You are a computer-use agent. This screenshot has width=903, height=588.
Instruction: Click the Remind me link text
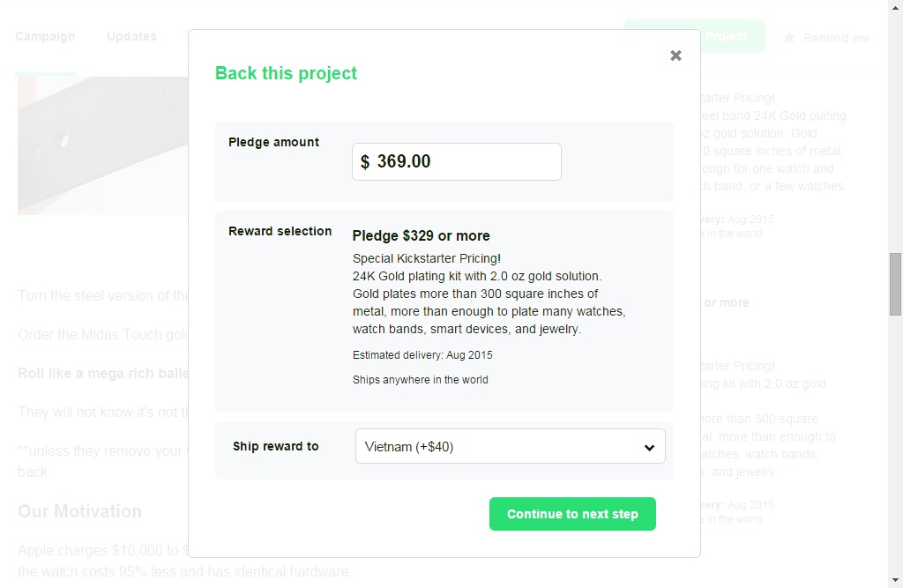836,38
